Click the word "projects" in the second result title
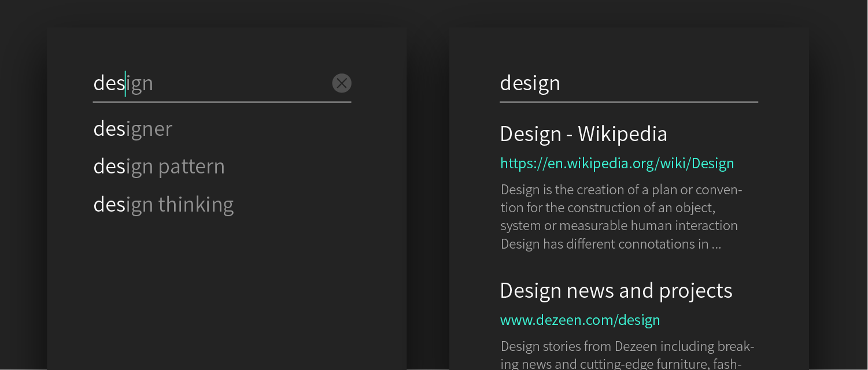The height and width of the screenshot is (370, 868). 696,290
